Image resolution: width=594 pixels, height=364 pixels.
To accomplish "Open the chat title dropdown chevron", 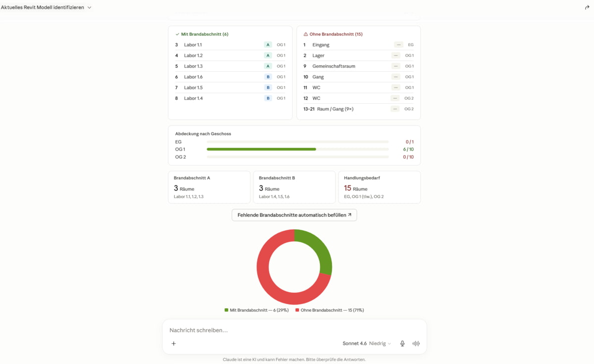I will (x=89, y=7).
